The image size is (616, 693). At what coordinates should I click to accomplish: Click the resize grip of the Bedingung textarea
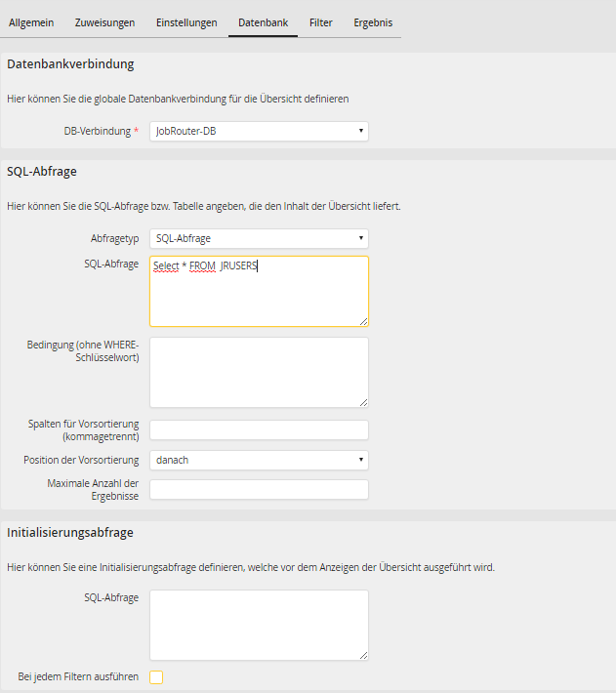coord(363,401)
